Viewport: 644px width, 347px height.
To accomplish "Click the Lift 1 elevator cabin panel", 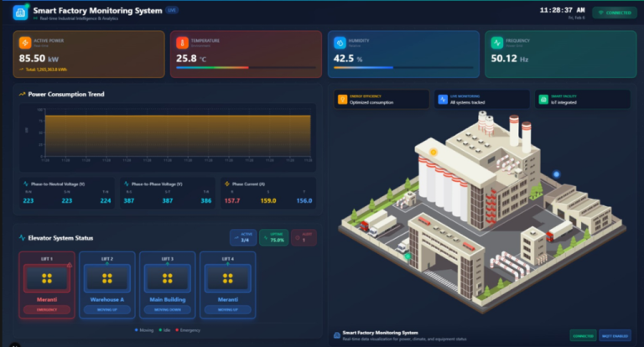I will 47,278.
